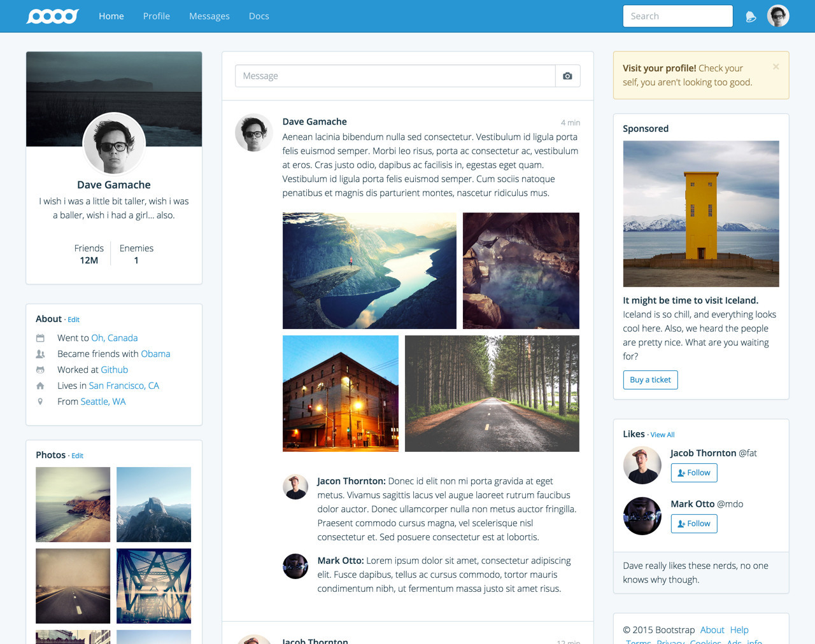Open the Messages page
815x644 pixels.
click(x=209, y=16)
